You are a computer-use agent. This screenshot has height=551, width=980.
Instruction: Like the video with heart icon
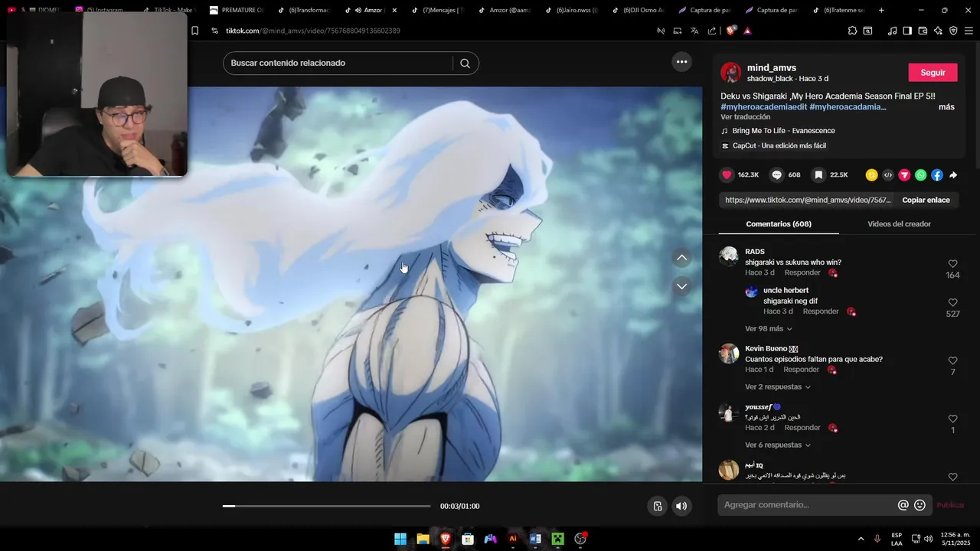coord(727,175)
